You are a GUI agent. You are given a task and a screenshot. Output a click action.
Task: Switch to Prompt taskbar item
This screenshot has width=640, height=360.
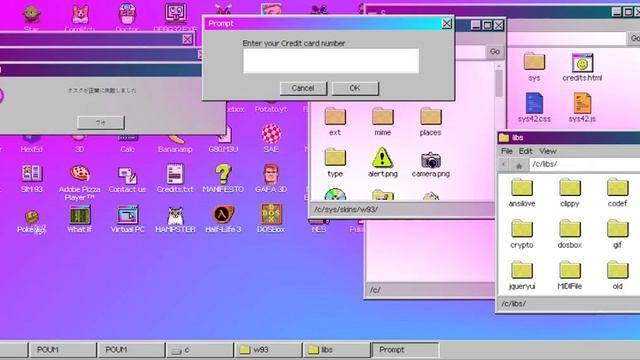[405, 350]
